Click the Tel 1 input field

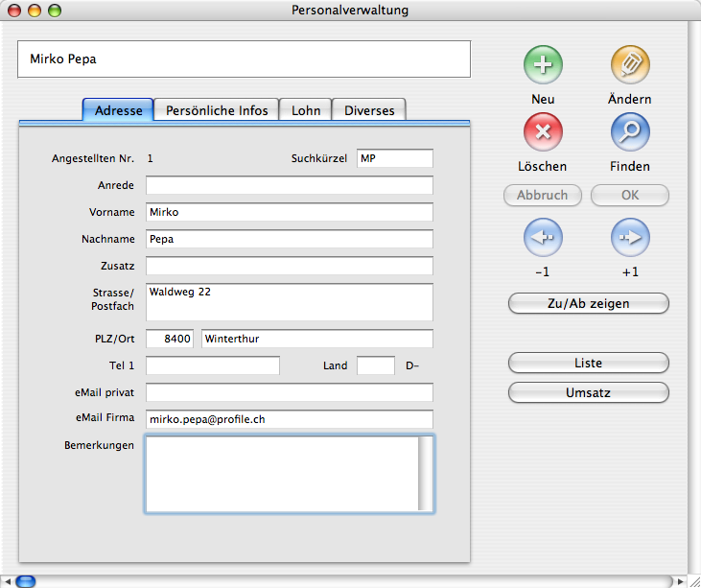[212, 365]
